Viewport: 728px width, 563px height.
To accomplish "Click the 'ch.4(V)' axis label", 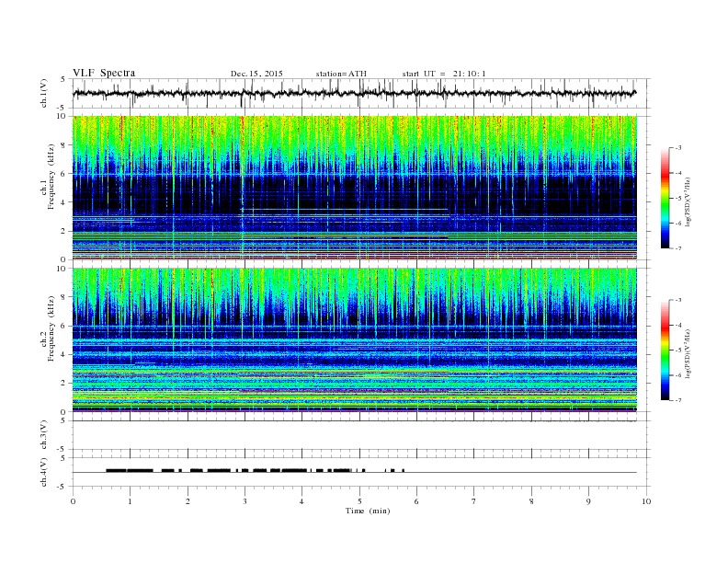I will click(44, 472).
